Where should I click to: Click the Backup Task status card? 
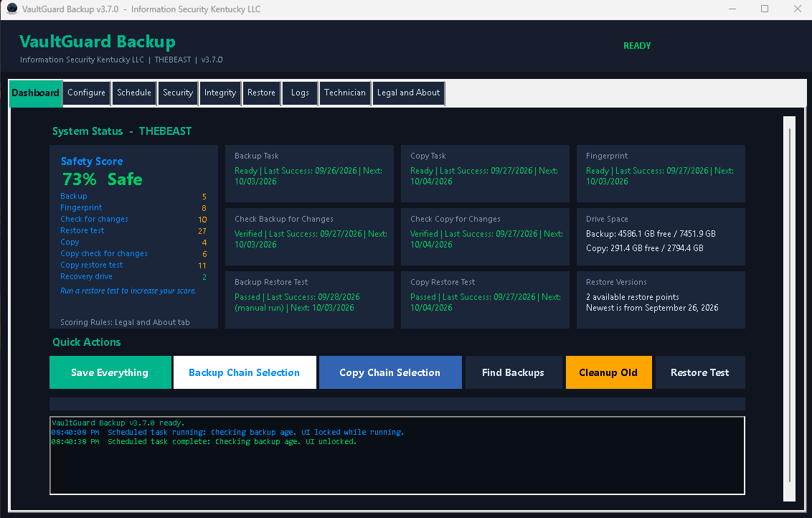click(309, 174)
